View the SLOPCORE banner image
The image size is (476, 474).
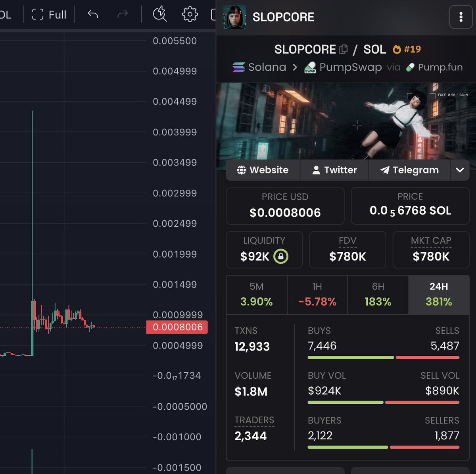pyautogui.click(x=346, y=121)
